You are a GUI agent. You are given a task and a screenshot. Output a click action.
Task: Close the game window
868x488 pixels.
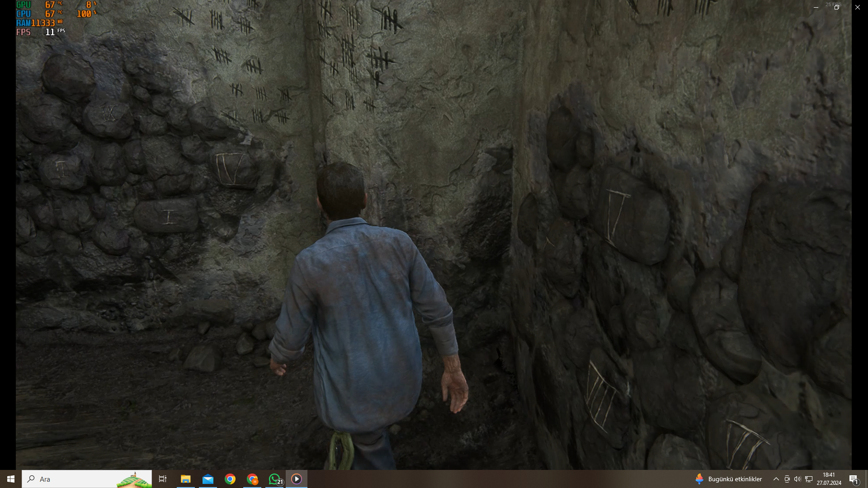pos(858,7)
